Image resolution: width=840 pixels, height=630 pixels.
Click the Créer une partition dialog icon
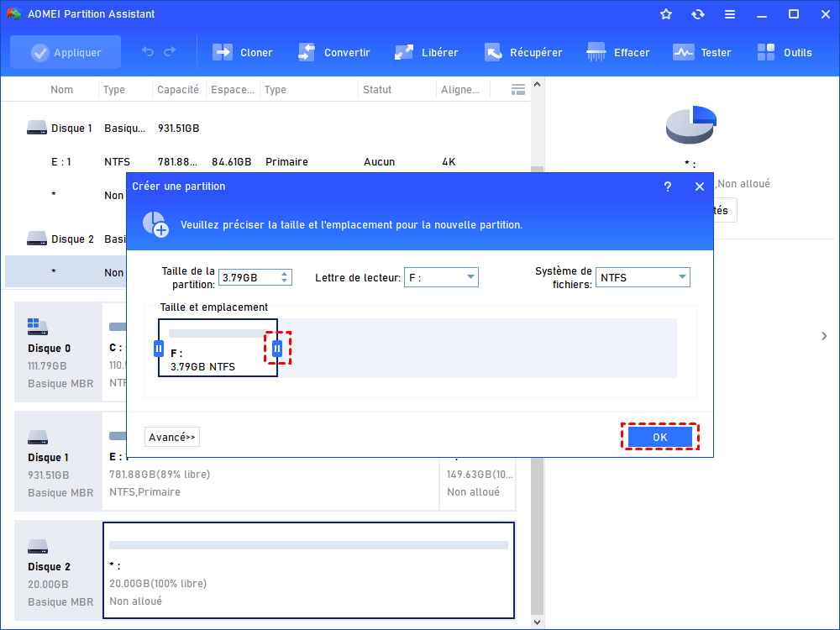tap(155, 224)
